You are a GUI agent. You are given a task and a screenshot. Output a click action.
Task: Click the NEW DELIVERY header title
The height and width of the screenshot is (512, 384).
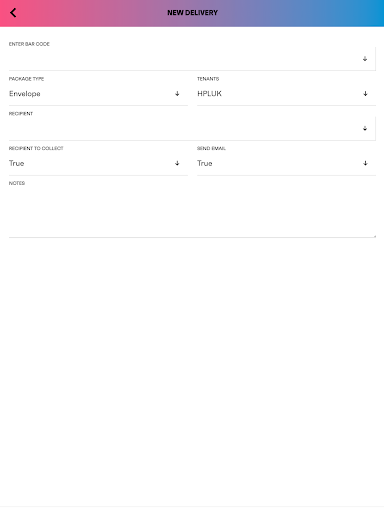coord(192,13)
